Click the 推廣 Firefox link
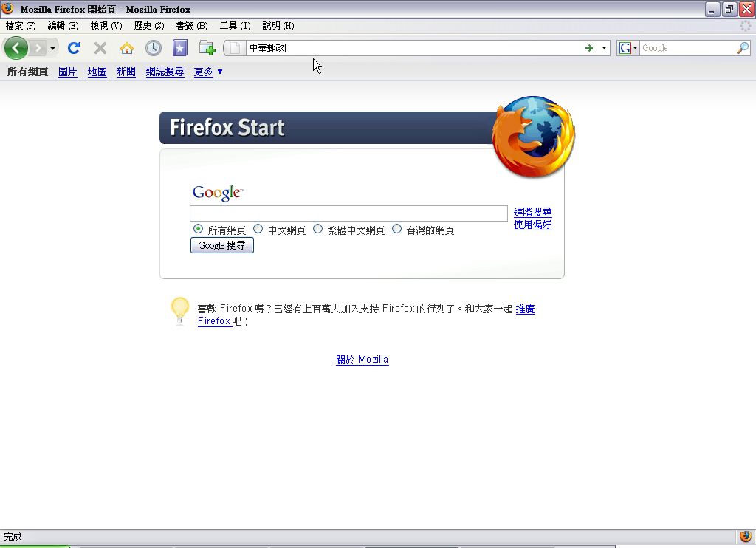The width and height of the screenshot is (756, 548). [525, 309]
